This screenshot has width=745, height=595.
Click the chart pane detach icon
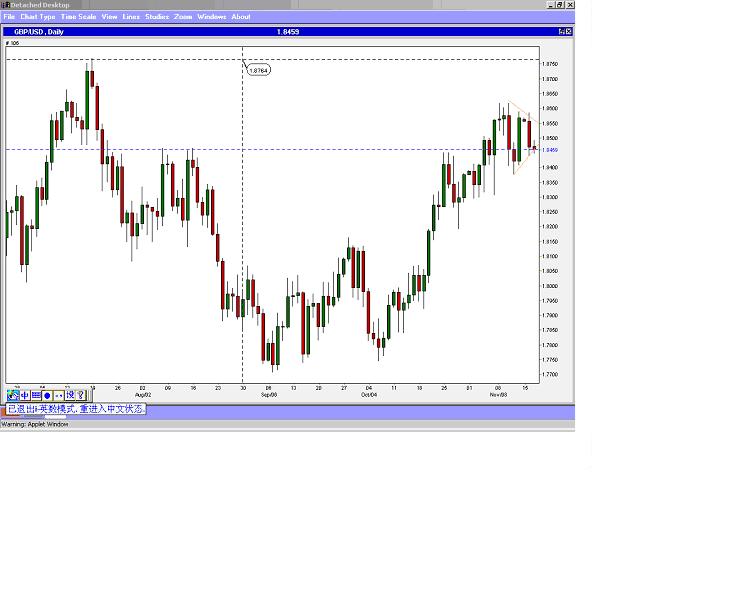pyautogui.click(x=562, y=31)
